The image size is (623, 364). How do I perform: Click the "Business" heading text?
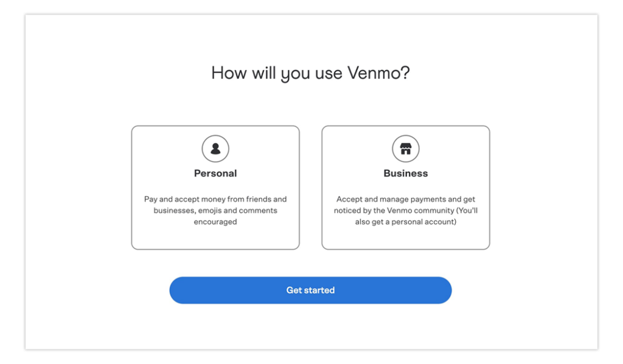[406, 173]
